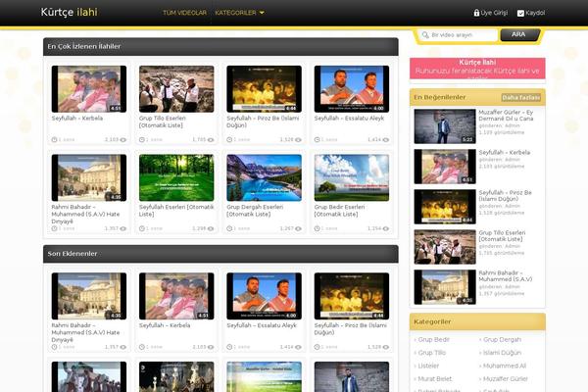Click clock icon under Grup Tillo Eserleri card

pyautogui.click(x=142, y=139)
